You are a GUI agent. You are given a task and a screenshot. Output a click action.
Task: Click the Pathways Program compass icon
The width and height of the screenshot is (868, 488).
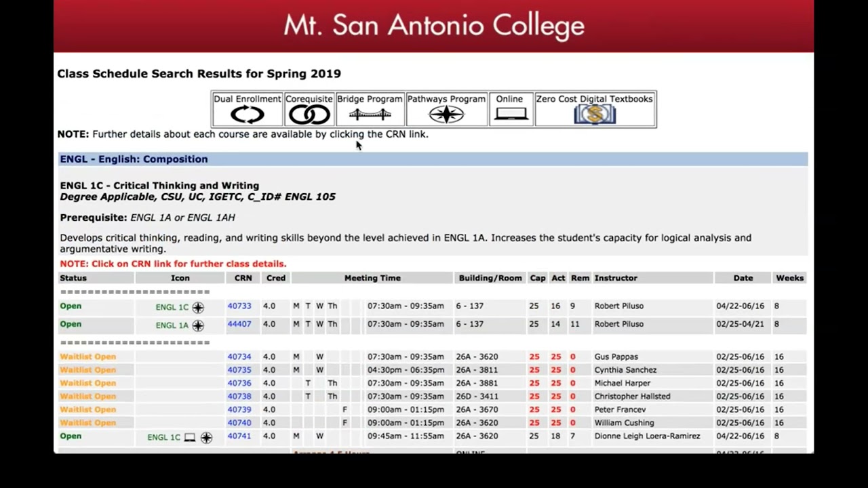pyautogui.click(x=446, y=115)
